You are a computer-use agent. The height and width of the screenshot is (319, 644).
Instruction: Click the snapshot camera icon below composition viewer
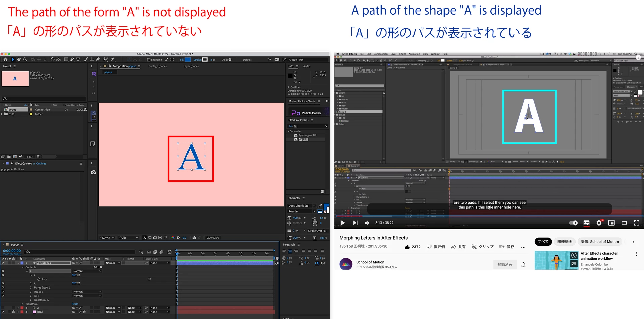tap(194, 238)
